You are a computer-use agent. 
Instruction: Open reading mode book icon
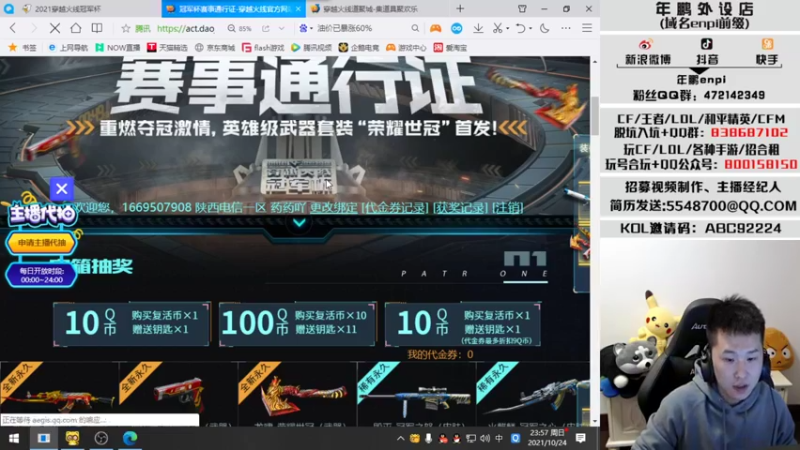(x=97, y=28)
